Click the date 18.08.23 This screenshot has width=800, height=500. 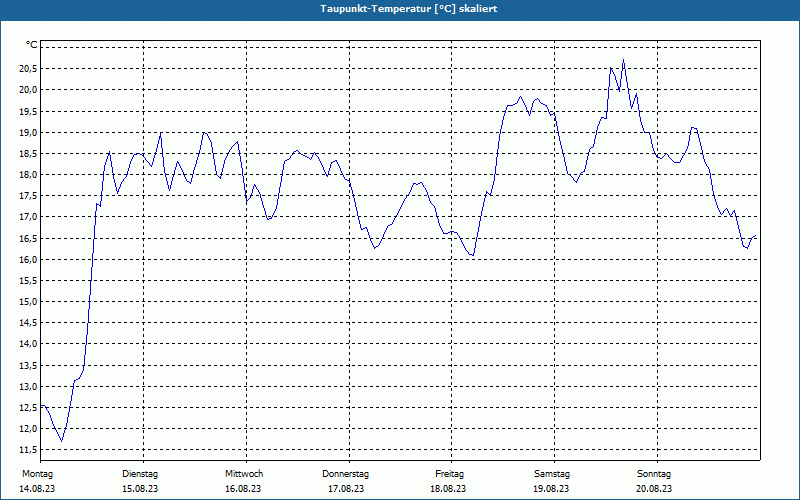click(448, 489)
